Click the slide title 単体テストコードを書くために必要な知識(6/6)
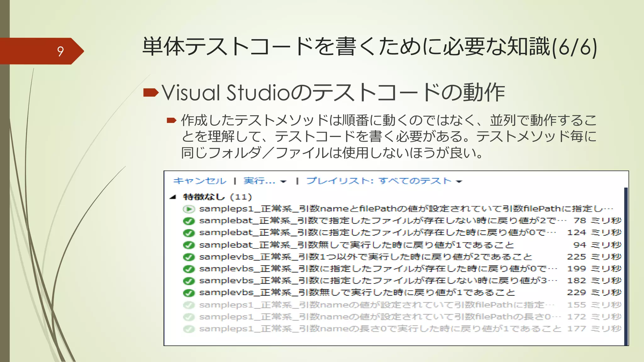 (370, 47)
